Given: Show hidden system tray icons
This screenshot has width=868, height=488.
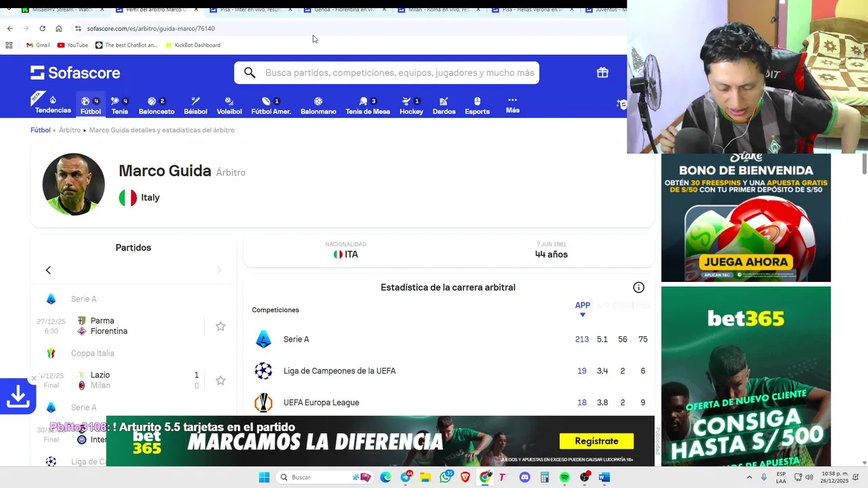Looking at the screenshot, I should [749, 477].
